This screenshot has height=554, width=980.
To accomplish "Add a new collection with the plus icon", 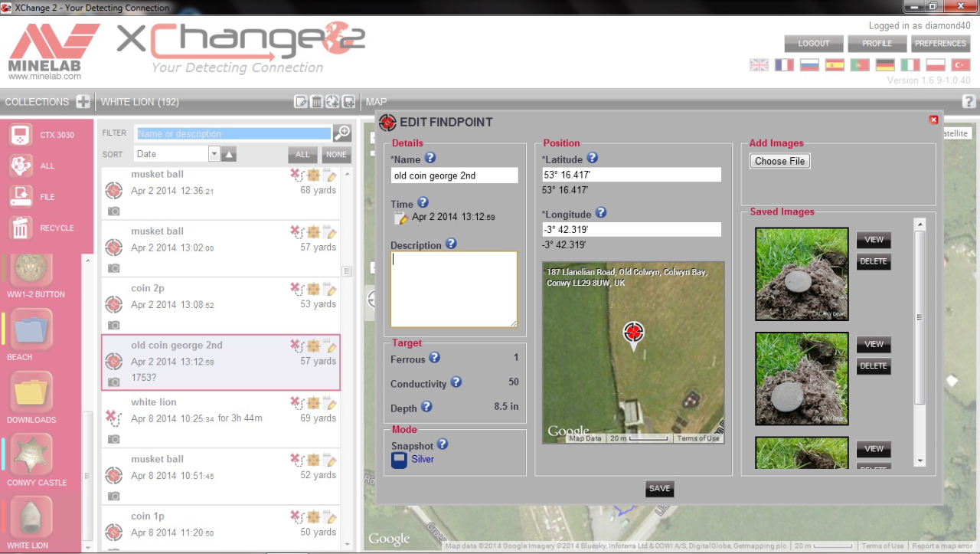I will (x=83, y=101).
